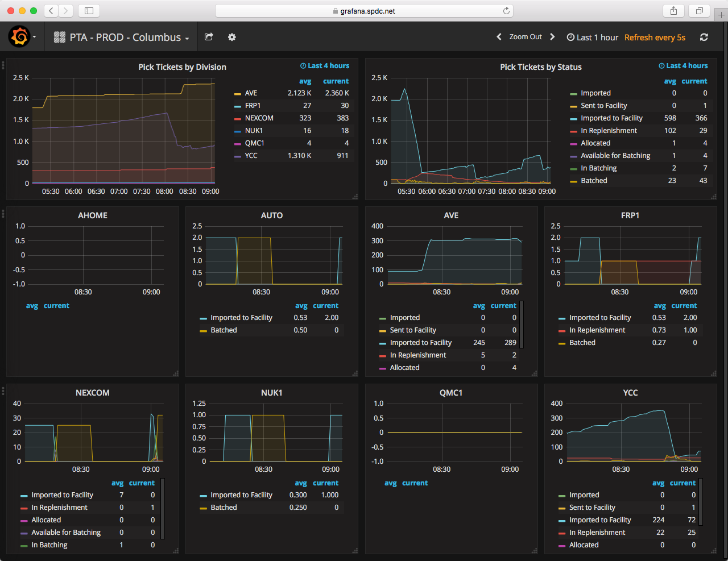Screen dimensions: 728x561
Task: Click yellow AVE color swatch in Division legend
Action: pyautogui.click(x=238, y=94)
